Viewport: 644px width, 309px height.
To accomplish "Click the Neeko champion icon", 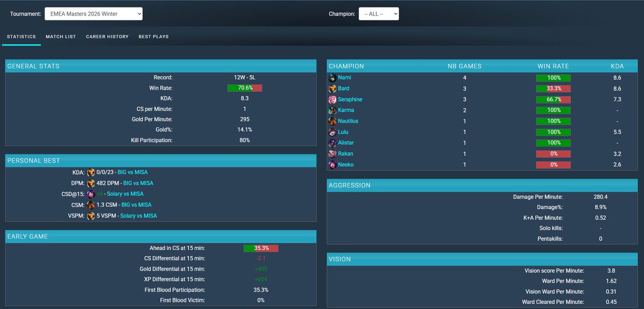I will pyautogui.click(x=333, y=165).
